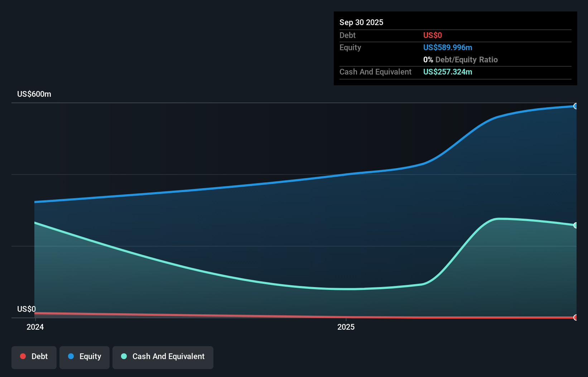Click the US$257.324m Cash value

pos(448,72)
